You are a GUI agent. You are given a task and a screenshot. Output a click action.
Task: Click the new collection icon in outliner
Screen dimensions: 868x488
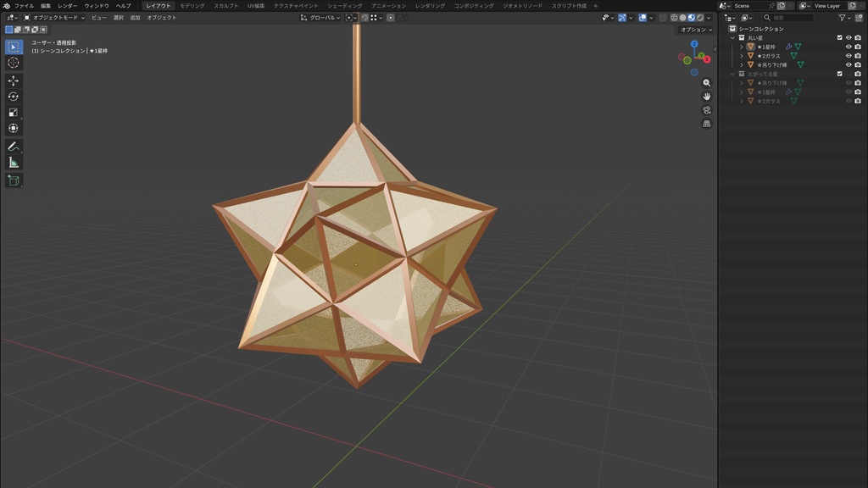coord(860,18)
